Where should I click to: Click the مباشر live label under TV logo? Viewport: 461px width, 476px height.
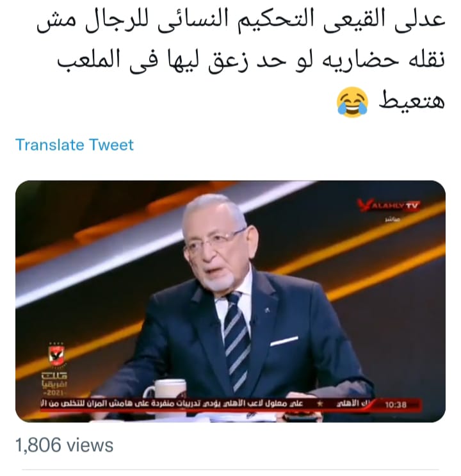pos(392,220)
